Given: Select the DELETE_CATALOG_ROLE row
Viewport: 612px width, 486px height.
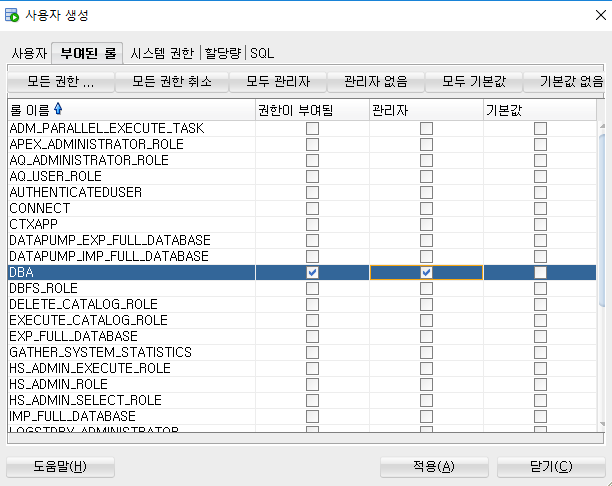Looking at the screenshot, I should pos(302,304).
